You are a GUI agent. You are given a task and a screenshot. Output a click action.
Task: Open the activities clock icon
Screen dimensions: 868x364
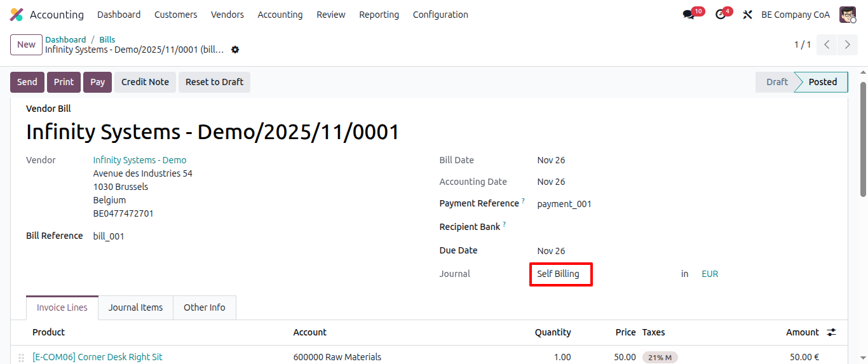(x=720, y=15)
